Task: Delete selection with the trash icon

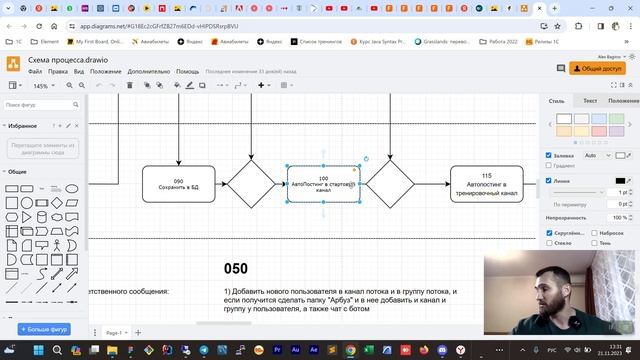Action: point(130,85)
